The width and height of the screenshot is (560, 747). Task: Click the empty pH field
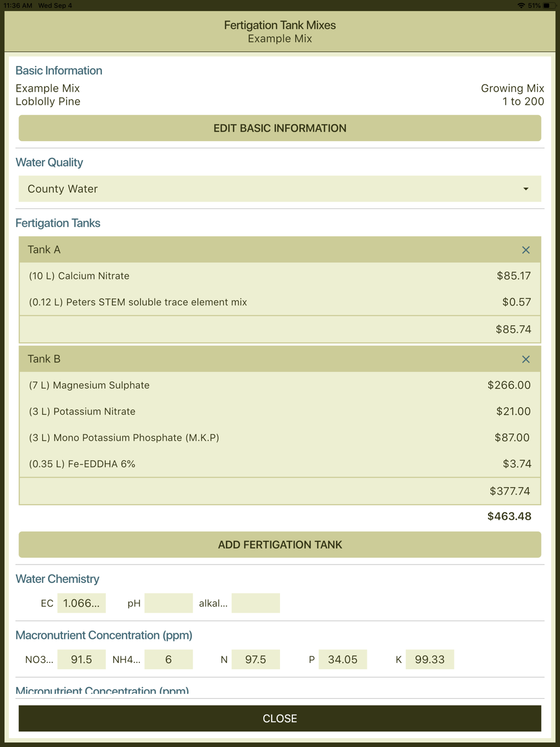tap(168, 604)
